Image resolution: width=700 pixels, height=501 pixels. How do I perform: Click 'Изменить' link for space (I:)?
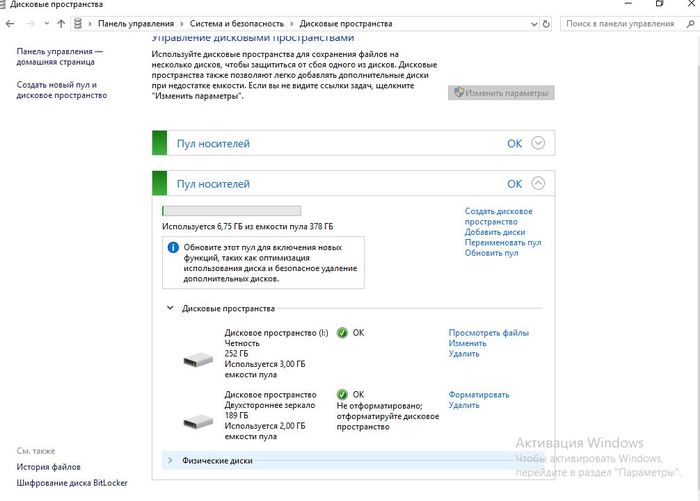coord(467,343)
